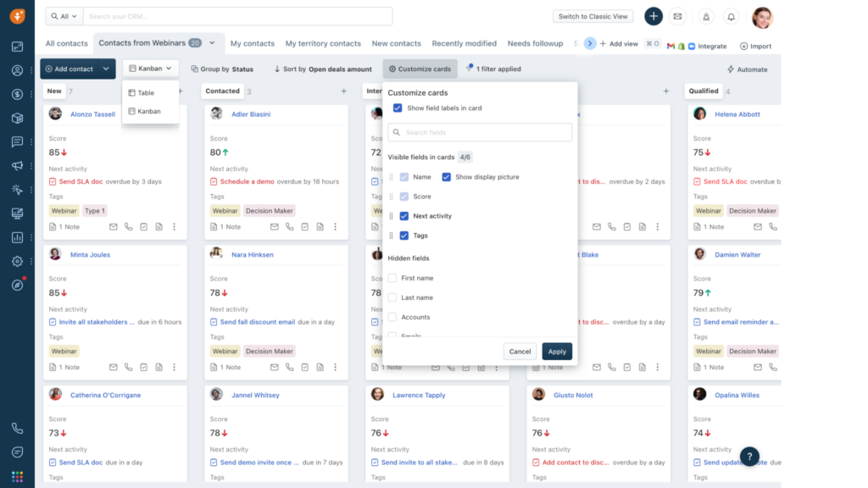Select Table from the view menu

(146, 93)
